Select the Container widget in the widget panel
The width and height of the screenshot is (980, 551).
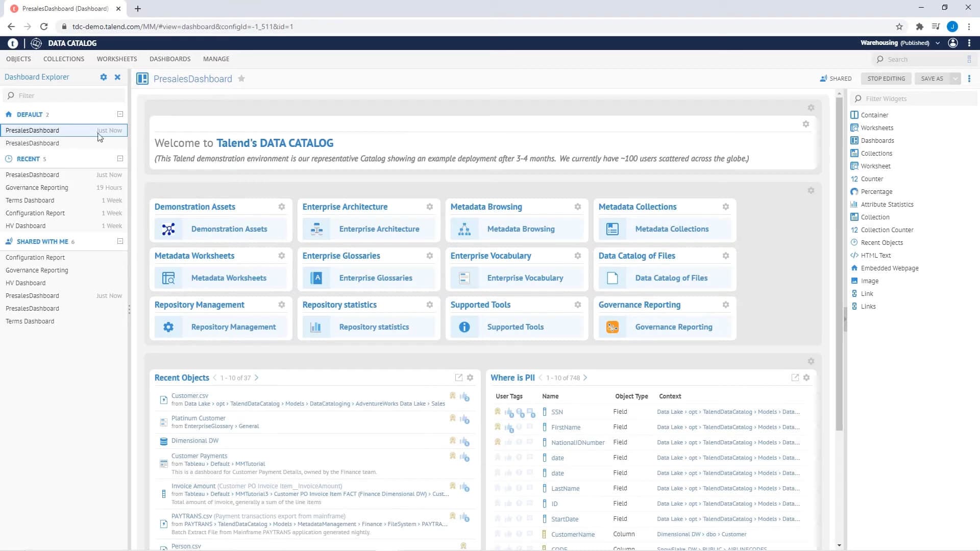(x=874, y=115)
